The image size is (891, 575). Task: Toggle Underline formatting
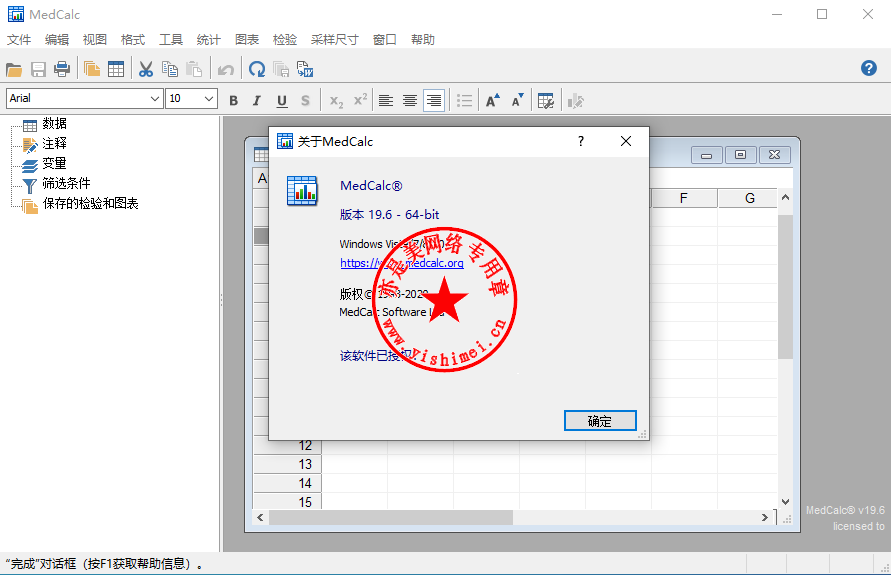[281, 101]
